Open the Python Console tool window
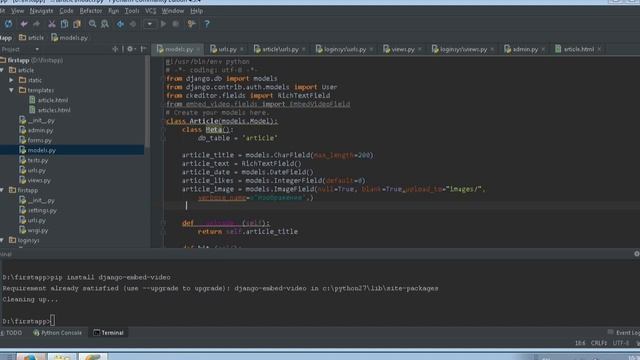 point(58,333)
